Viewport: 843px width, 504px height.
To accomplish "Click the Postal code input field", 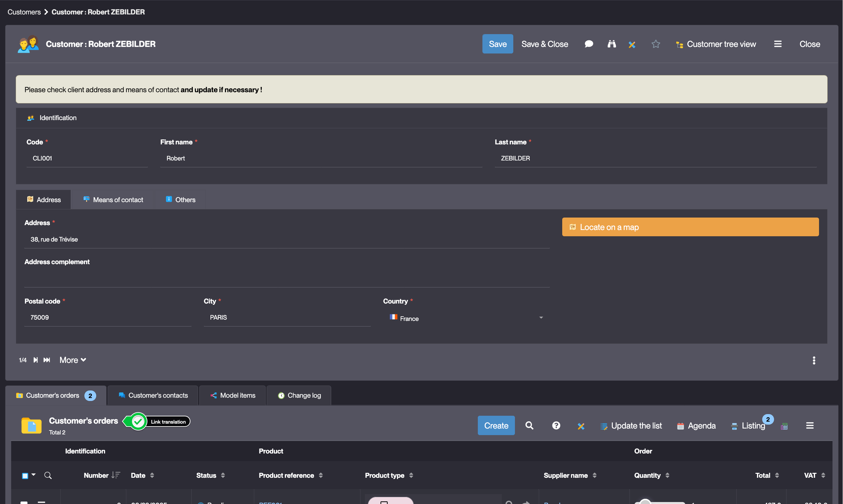I will [107, 318].
